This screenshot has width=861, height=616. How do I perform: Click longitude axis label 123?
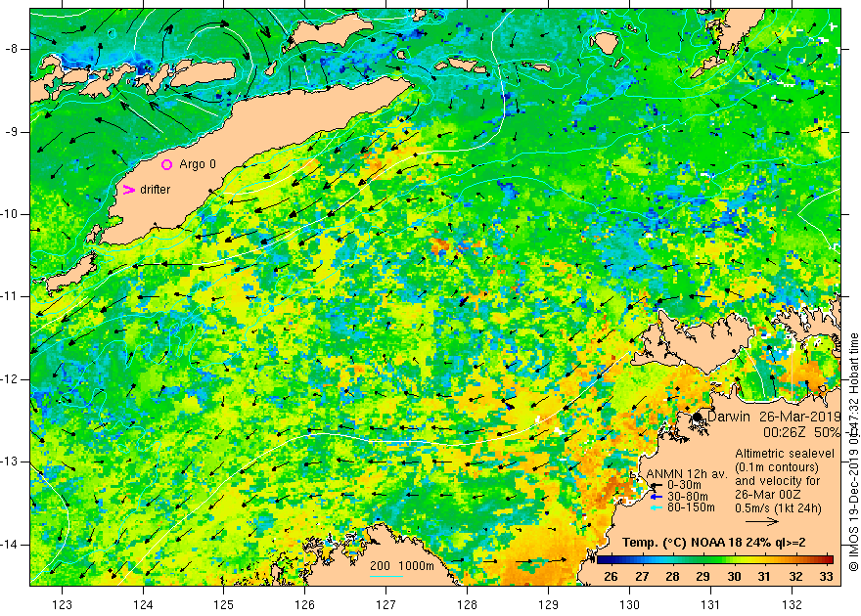pyautogui.click(x=62, y=604)
